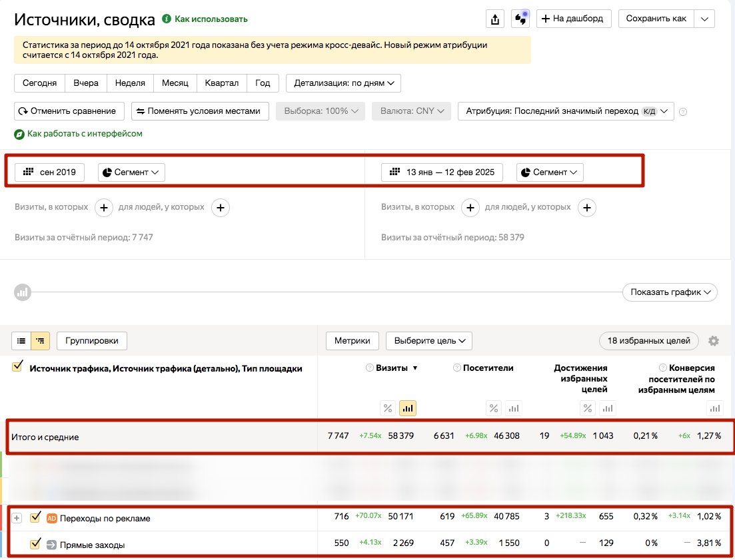Select the tree list view icon

pos(41,341)
